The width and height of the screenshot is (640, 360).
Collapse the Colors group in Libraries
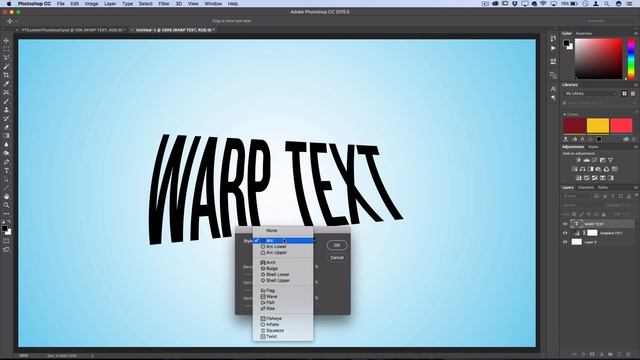(x=564, y=114)
